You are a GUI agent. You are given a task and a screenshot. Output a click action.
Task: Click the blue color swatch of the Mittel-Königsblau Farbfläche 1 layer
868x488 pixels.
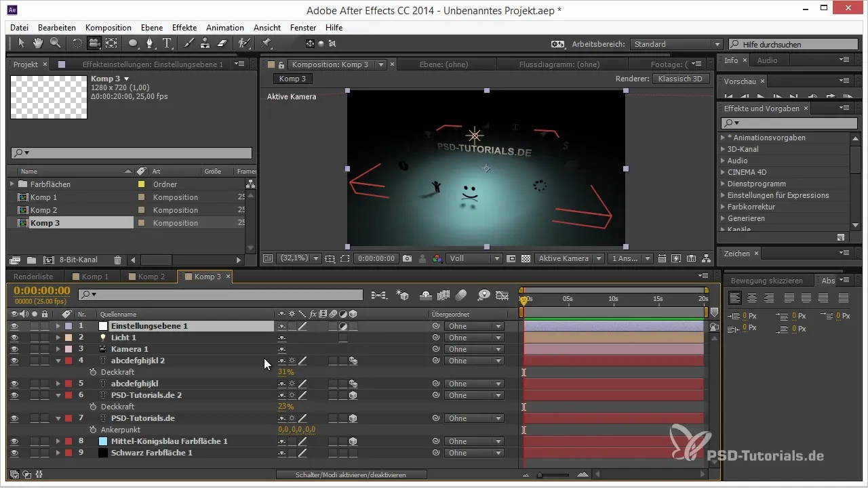tap(103, 441)
